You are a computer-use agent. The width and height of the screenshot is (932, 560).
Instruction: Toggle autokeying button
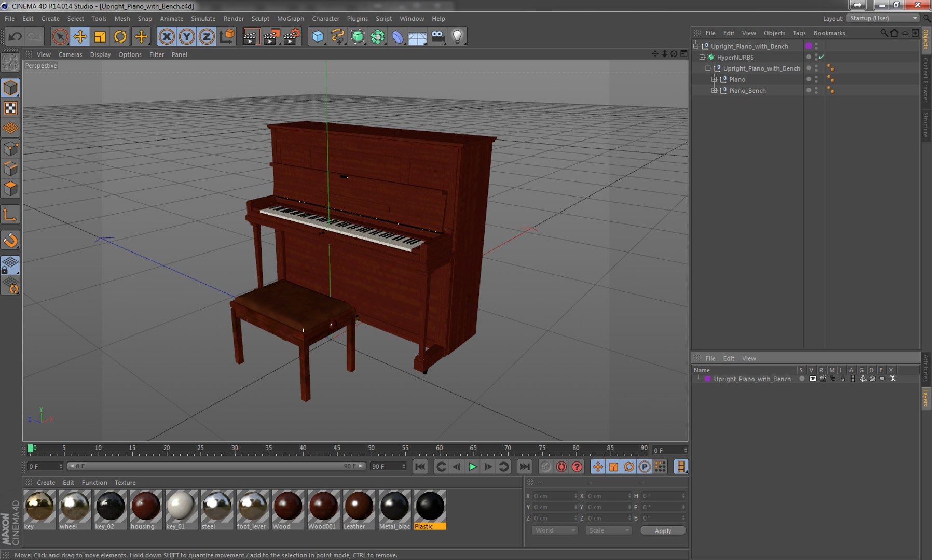(x=561, y=467)
